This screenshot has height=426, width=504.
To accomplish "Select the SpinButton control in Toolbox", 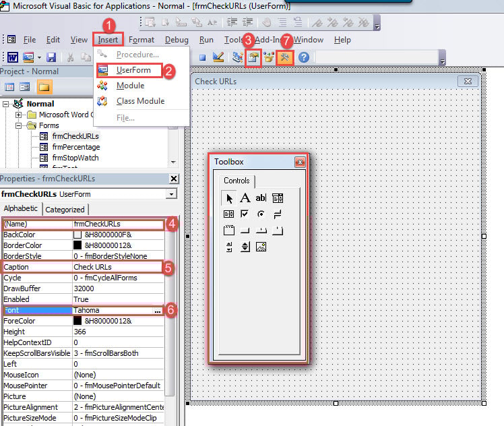I will (x=245, y=247).
